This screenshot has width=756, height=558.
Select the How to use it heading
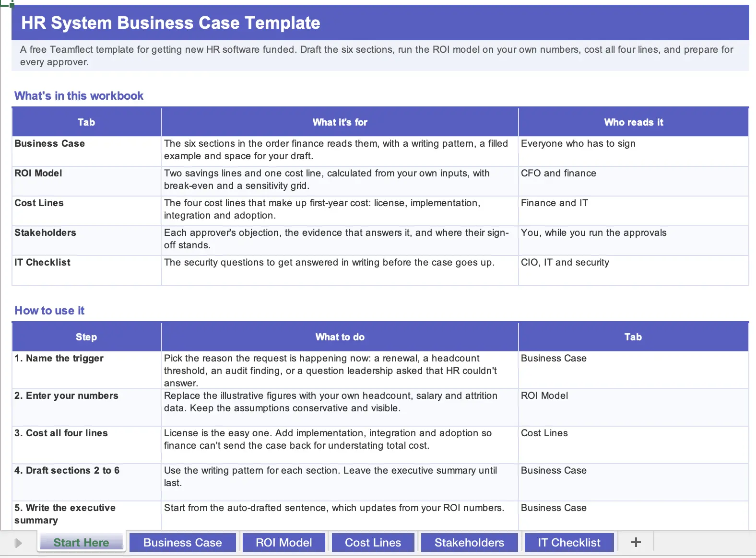(x=49, y=311)
